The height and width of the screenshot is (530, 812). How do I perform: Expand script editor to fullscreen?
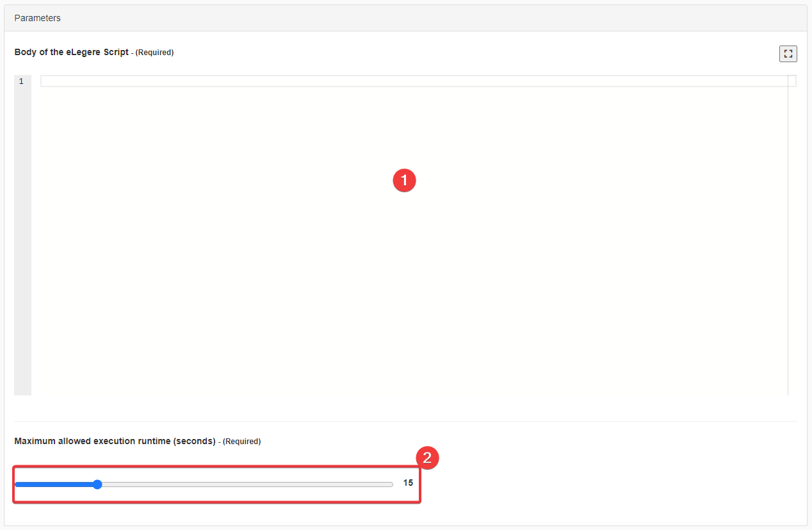point(788,54)
